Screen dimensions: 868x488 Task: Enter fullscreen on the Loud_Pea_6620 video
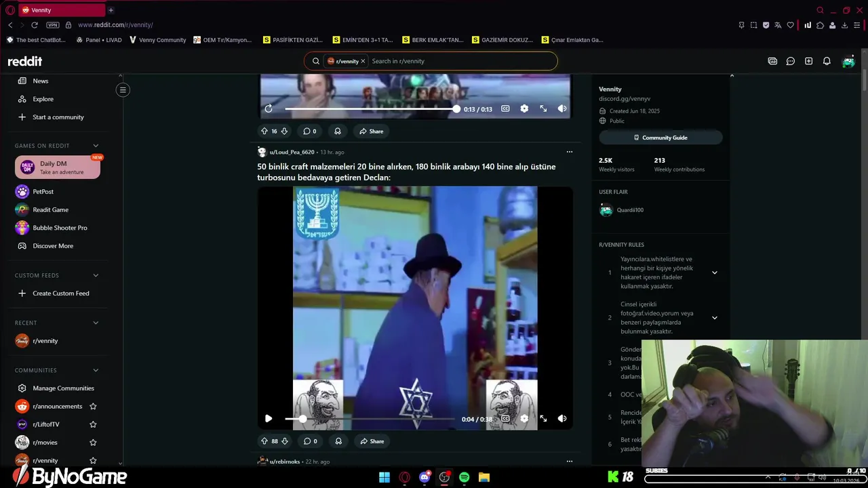(x=543, y=419)
